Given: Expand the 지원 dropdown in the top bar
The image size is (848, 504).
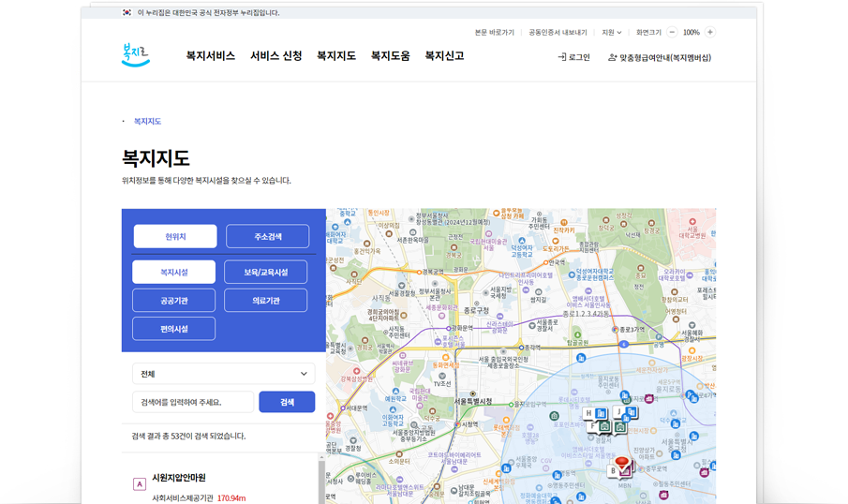Looking at the screenshot, I should tap(612, 33).
